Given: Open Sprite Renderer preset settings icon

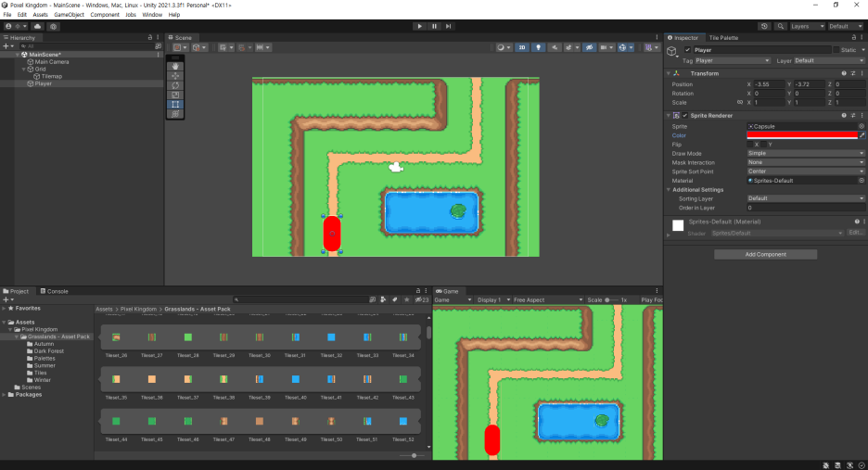Looking at the screenshot, I should point(853,116).
